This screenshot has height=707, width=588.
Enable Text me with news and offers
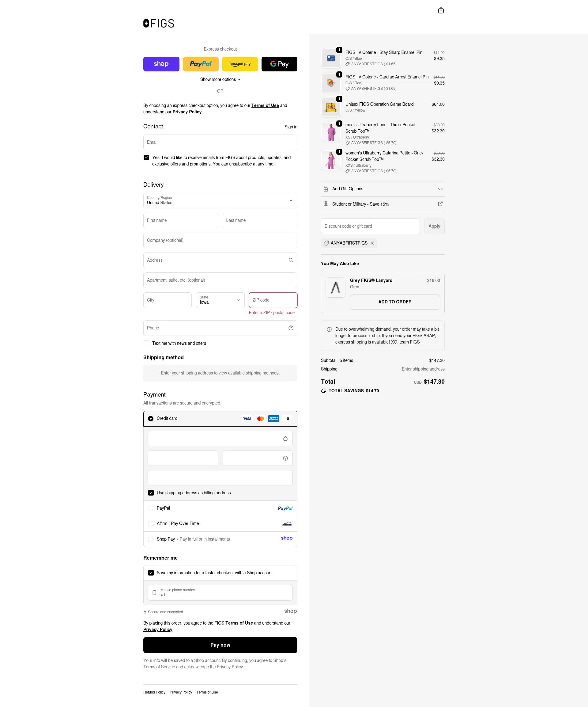pyautogui.click(x=146, y=344)
